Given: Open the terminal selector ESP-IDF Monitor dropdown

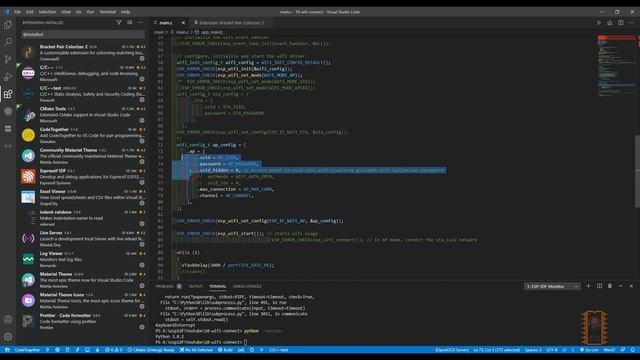Looking at the screenshot, I should pos(552,287).
